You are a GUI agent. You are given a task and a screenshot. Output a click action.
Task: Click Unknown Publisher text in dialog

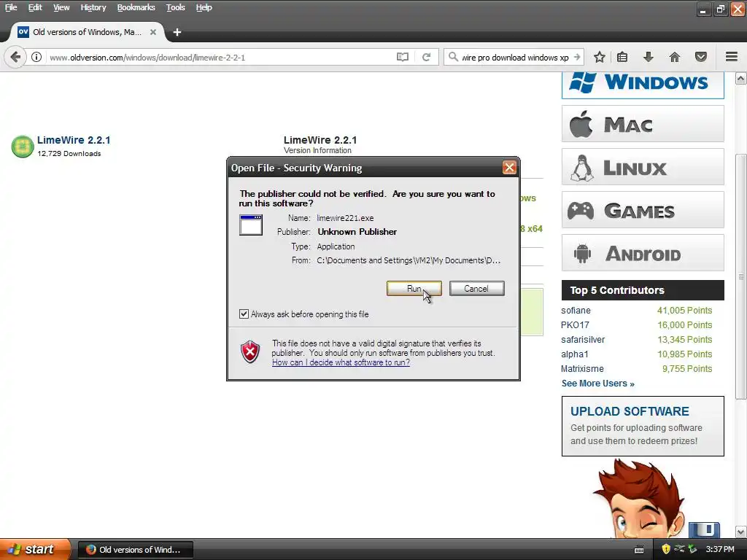tap(357, 232)
